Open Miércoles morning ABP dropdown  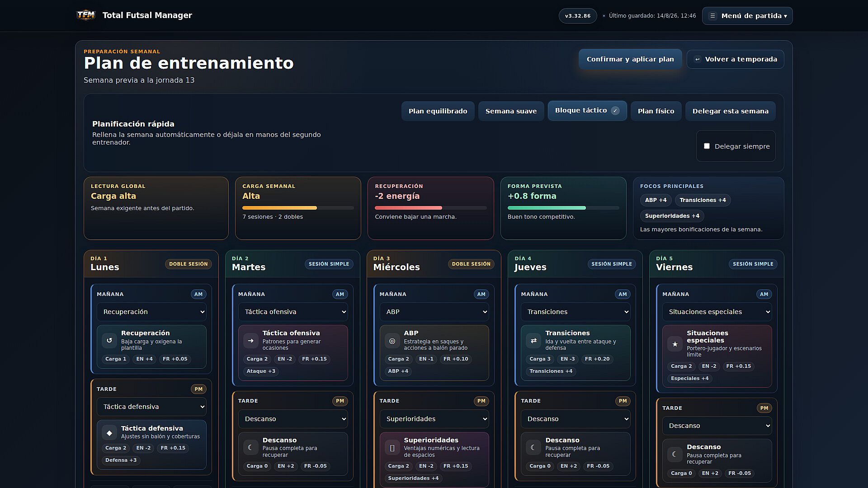coord(434,312)
